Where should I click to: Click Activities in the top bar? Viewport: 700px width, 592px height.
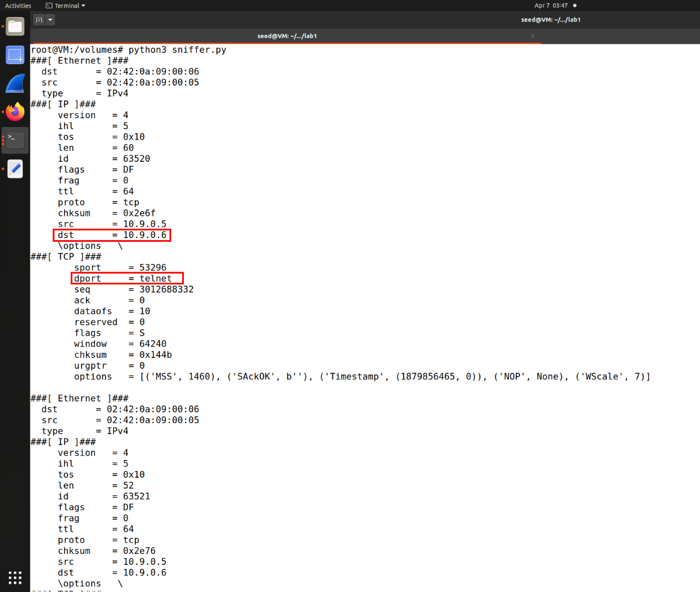click(18, 6)
